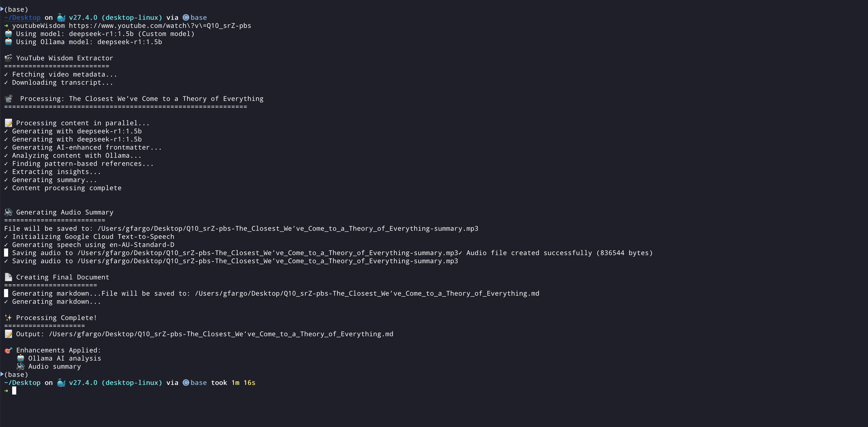Click sparkles icon next to Processing Complete
This screenshot has width=868, height=427.
click(x=8, y=317)
